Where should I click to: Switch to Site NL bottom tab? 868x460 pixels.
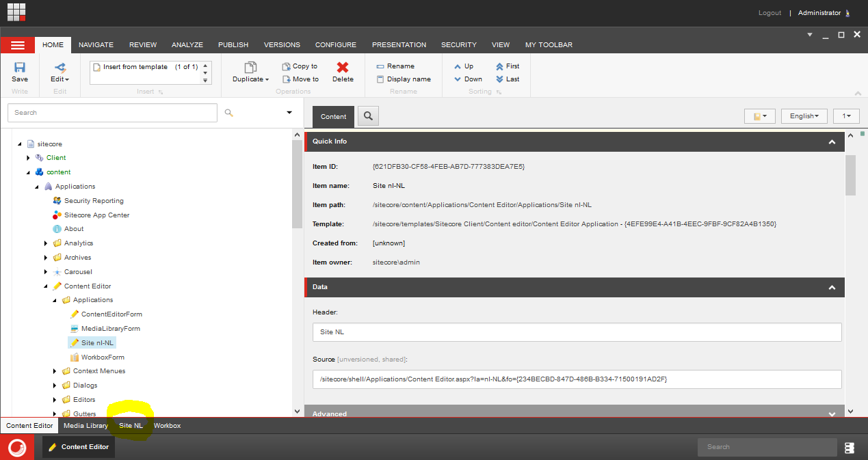131,426
